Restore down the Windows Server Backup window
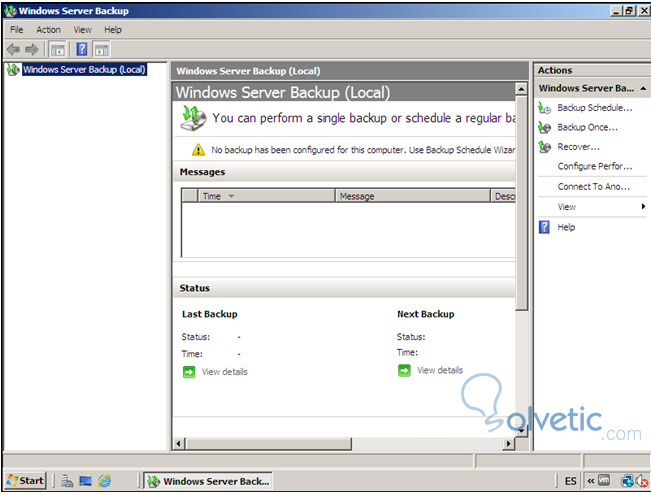Viewport: 651px width, 495px height. pyautogui.click(x=630, y=11)
